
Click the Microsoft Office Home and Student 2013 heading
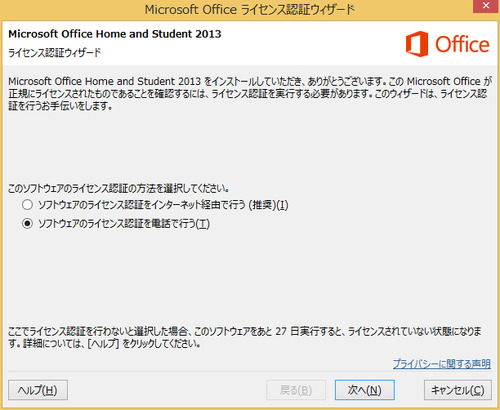tap(115, 34)
